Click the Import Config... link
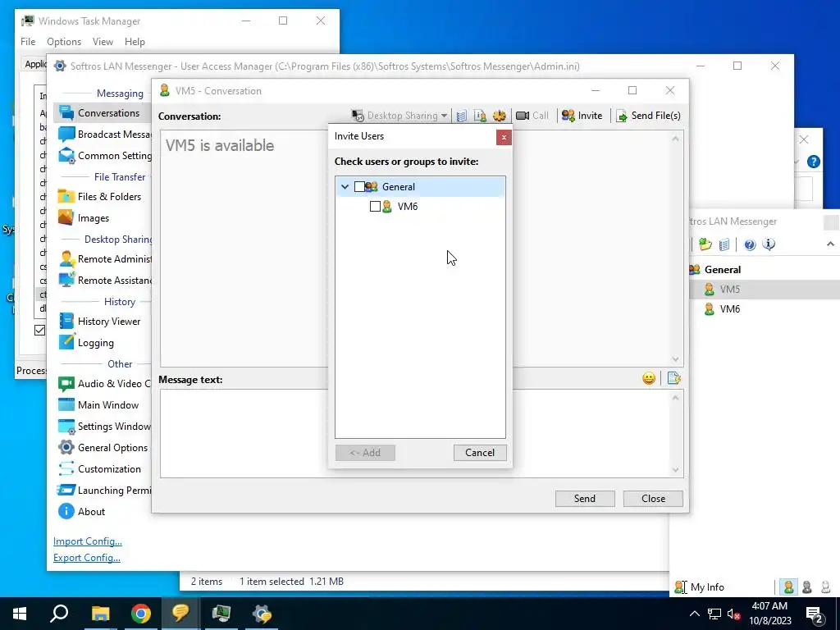This screenshot has height=630, width=840. pos(87,541)
